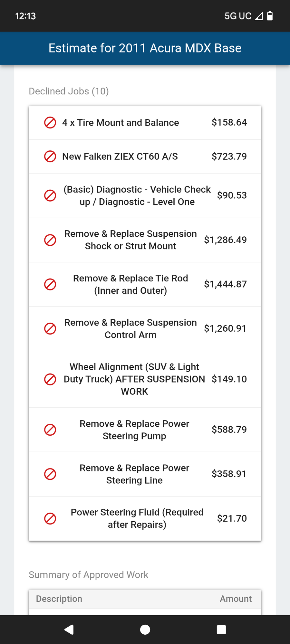
Task: Select the New Falken ZIEX CT60 A/S job
Action: (x=120, y=156)
